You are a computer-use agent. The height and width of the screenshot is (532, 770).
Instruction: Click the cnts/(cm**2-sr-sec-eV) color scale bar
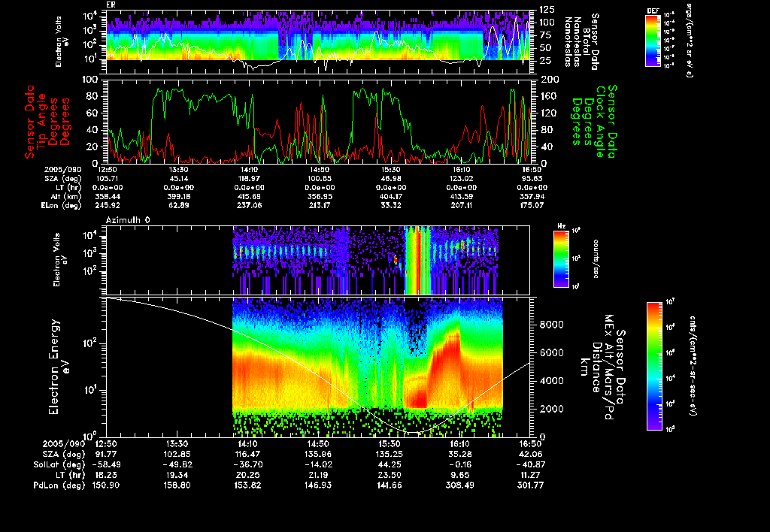pos(654,366)
